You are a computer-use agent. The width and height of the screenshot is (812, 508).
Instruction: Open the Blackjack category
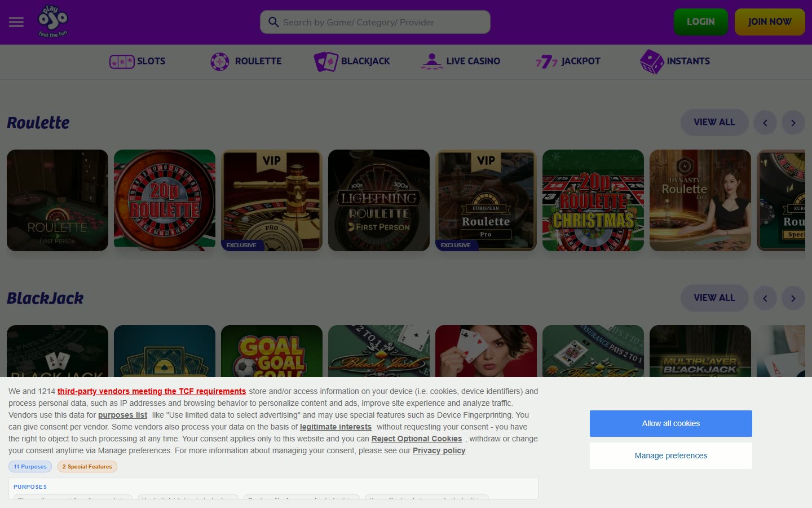pos(352,61)
